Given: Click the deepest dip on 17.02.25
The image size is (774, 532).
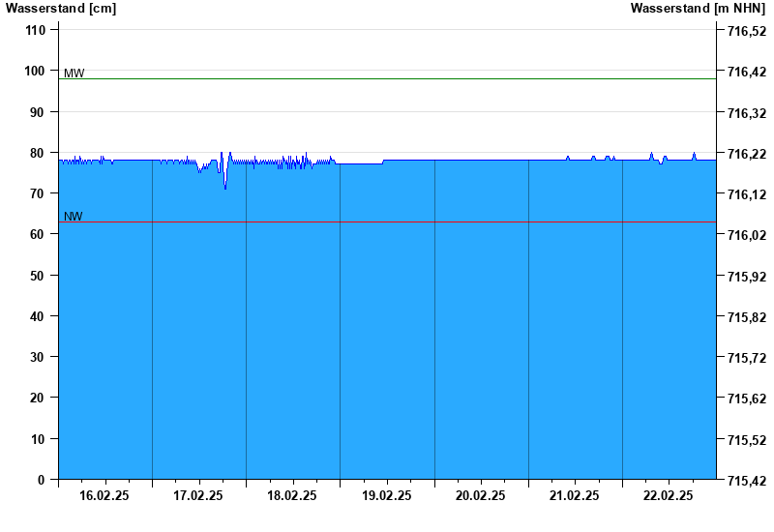Looking at the screenshot, I should (225, 188).
